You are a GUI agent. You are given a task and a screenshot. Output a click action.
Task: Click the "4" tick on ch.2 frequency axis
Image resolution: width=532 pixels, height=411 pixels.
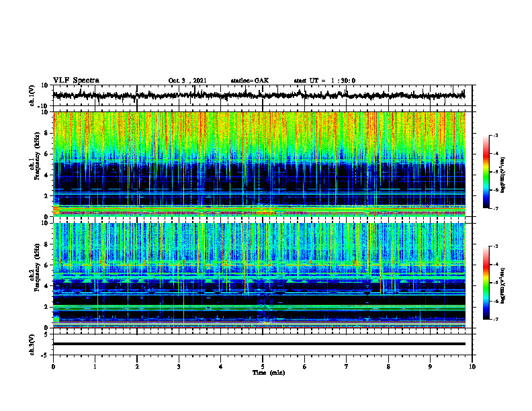point(47,286)
